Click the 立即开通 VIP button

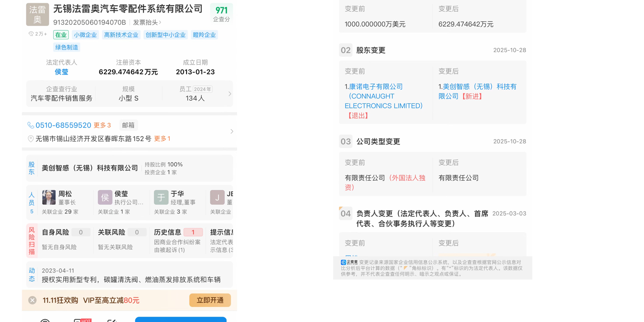tap(210, 300)
